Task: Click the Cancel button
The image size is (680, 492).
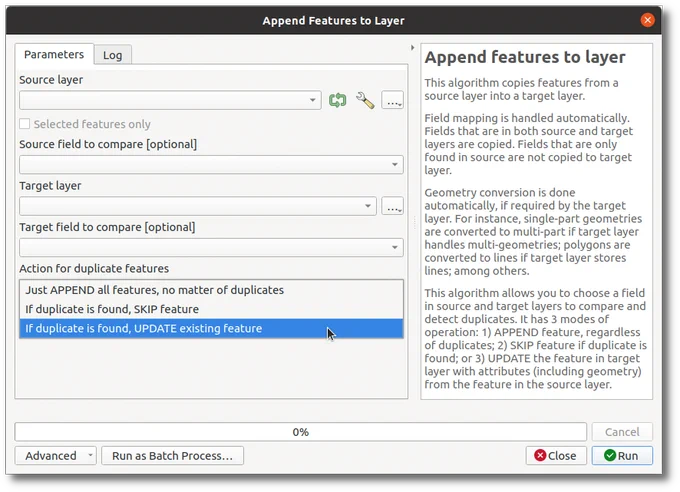Action: click(x=622, y=432)
